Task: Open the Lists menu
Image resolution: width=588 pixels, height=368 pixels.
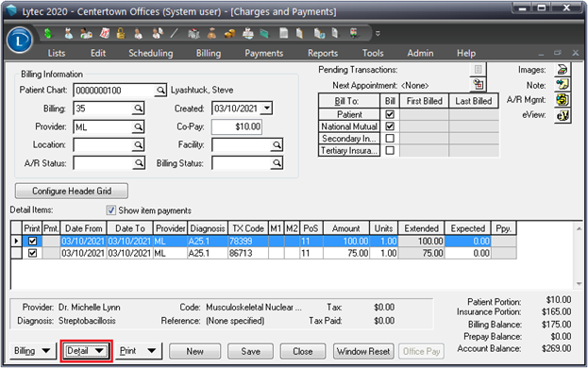Action: 57,53
